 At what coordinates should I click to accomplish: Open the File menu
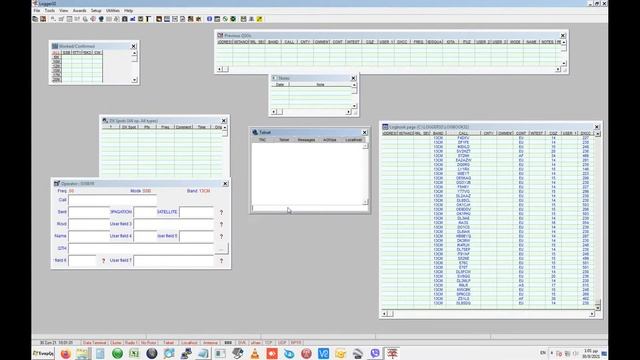point(37,11)
